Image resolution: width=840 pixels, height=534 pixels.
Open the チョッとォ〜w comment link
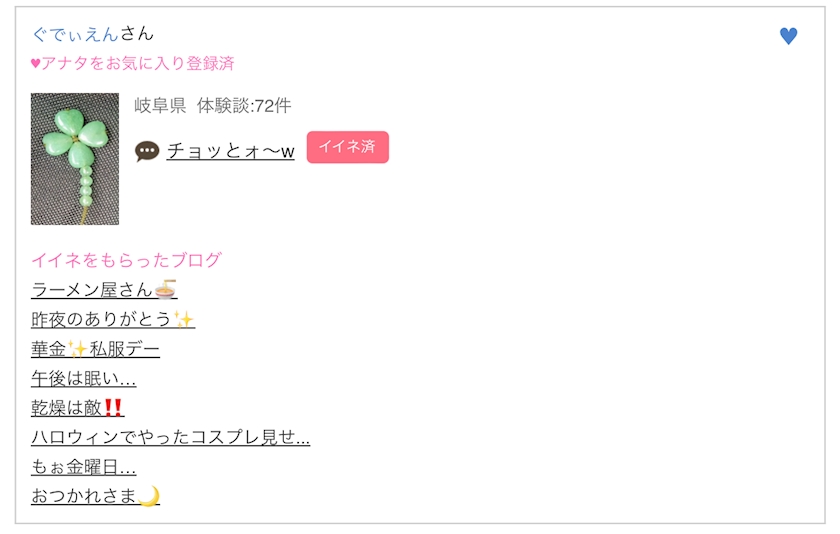pyautogui.click(x=230, y=151)
